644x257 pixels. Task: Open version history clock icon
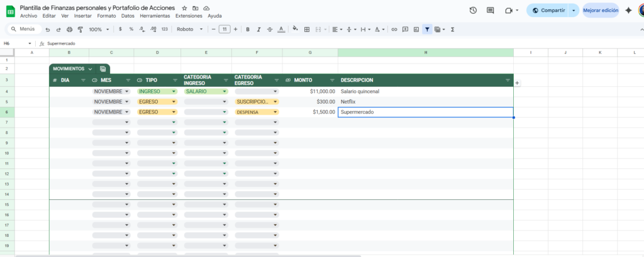(x=473, y=10)
